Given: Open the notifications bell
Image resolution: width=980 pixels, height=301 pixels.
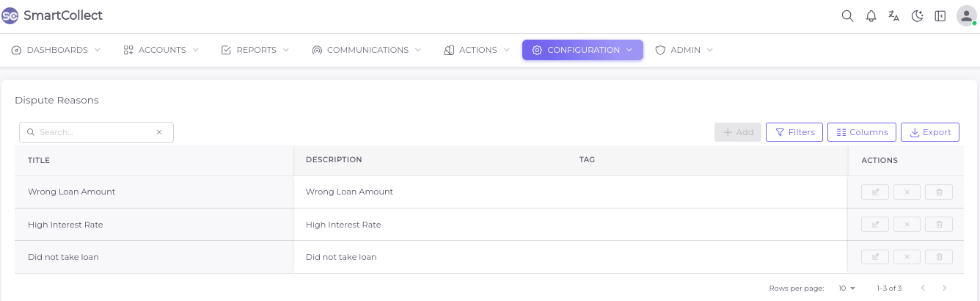Looking at the screenshot, I should 871,16.
